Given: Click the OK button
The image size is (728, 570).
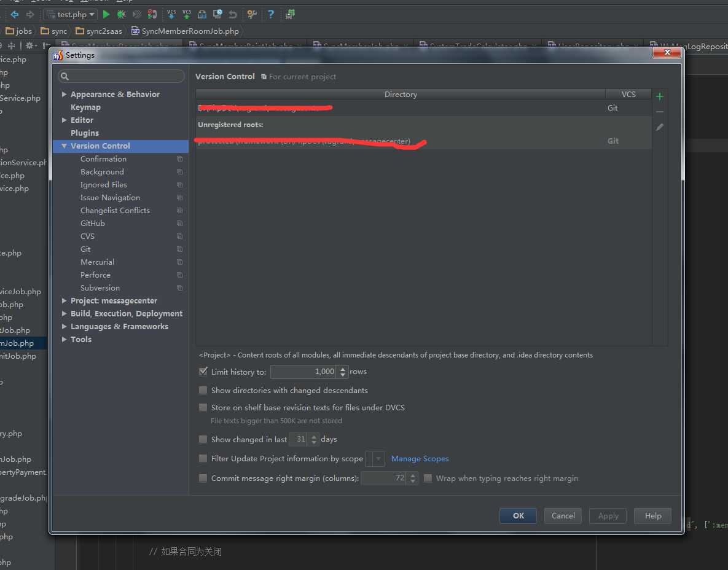Looking at the screenshot, I should [x=518, y=516].
